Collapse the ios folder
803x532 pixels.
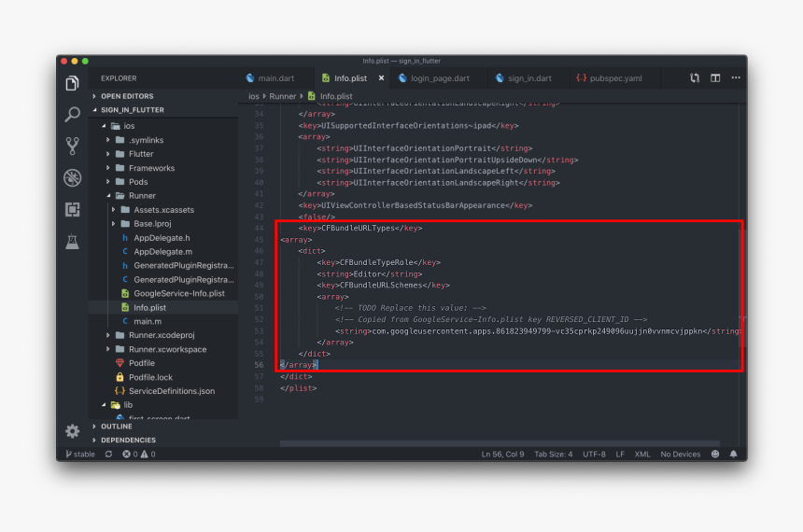click(164, 126)
